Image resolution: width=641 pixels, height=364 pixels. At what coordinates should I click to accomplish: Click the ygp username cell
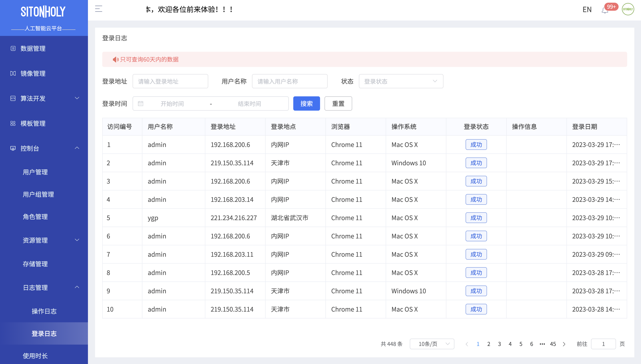click(x=174, y=218)
